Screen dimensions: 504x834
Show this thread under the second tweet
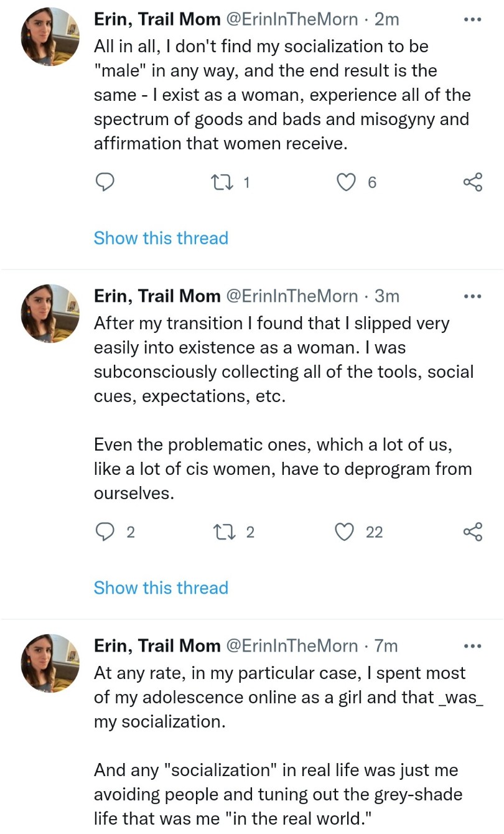pyautogui.click(x=161, y=588)
